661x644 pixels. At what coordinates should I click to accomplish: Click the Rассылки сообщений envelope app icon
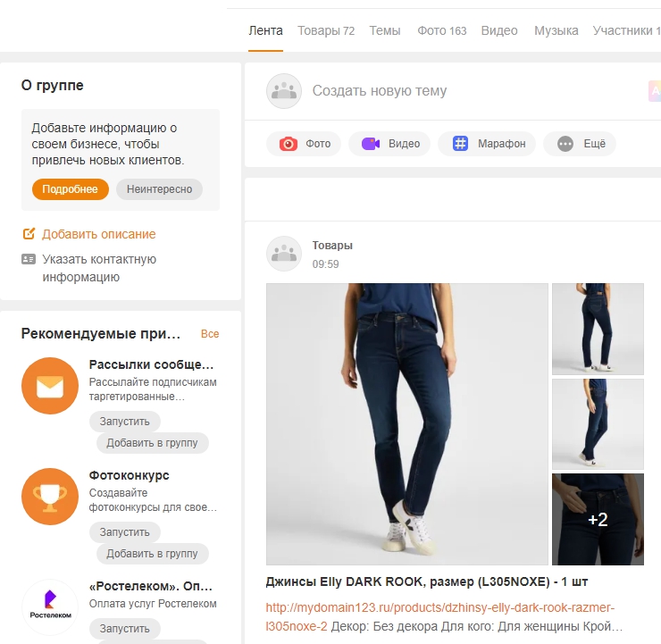point(50,386)
